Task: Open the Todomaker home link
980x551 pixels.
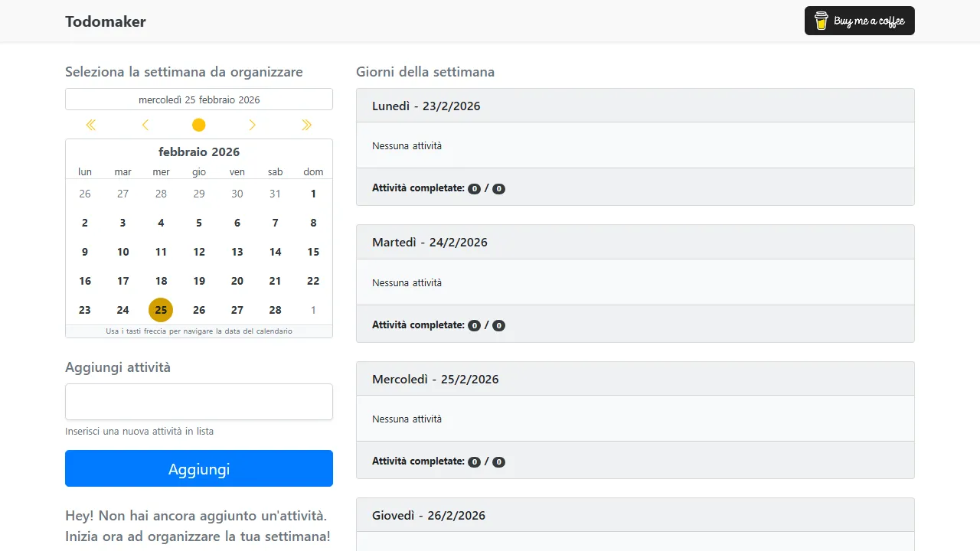Action: pyautogui.click(x=106, y=21)
